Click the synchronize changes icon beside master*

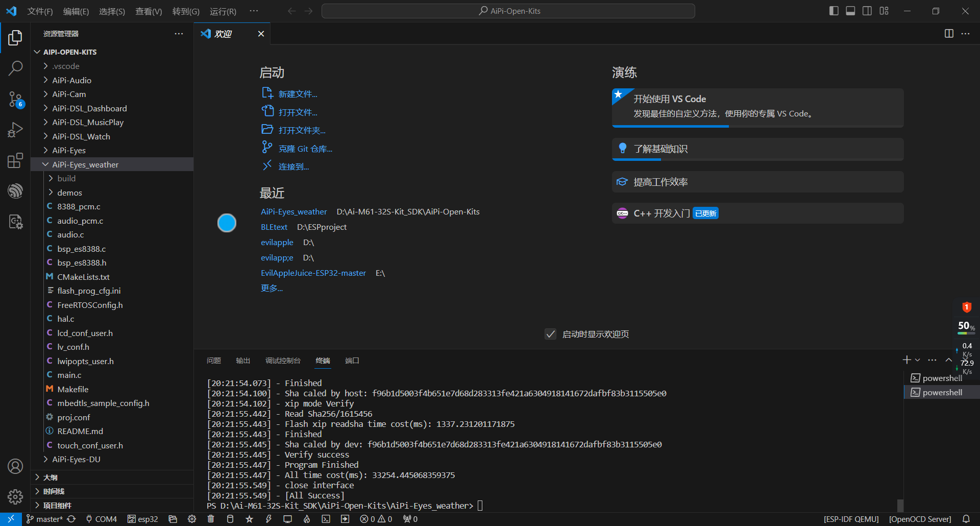pos(71,519)
